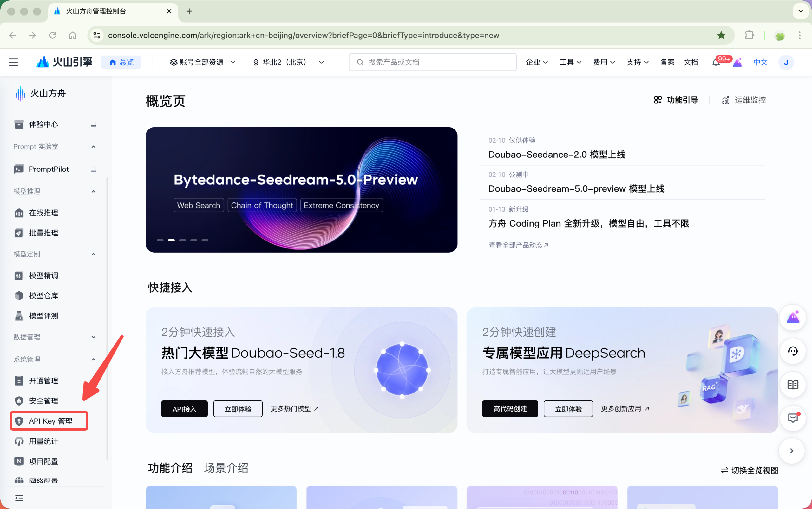Select 在线推理 in the sidebar
This screenshot has width=812, height=509.
[x=43, y=213]
